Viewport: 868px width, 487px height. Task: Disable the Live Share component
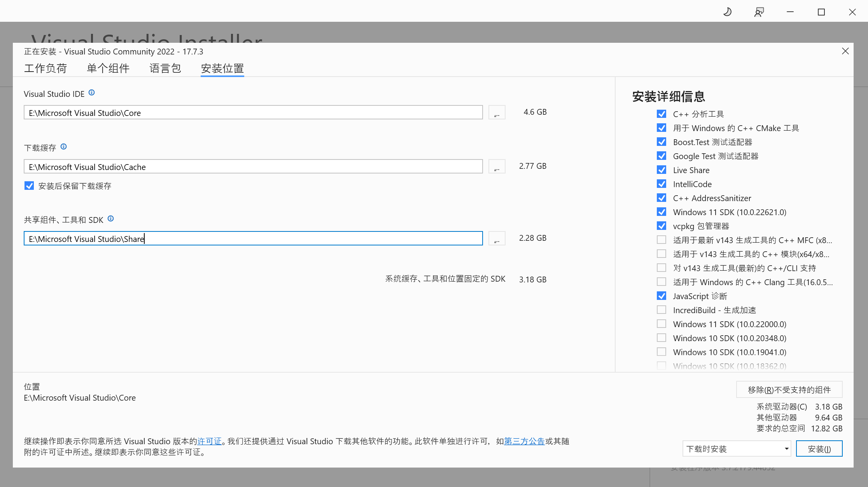click(661, 170)
